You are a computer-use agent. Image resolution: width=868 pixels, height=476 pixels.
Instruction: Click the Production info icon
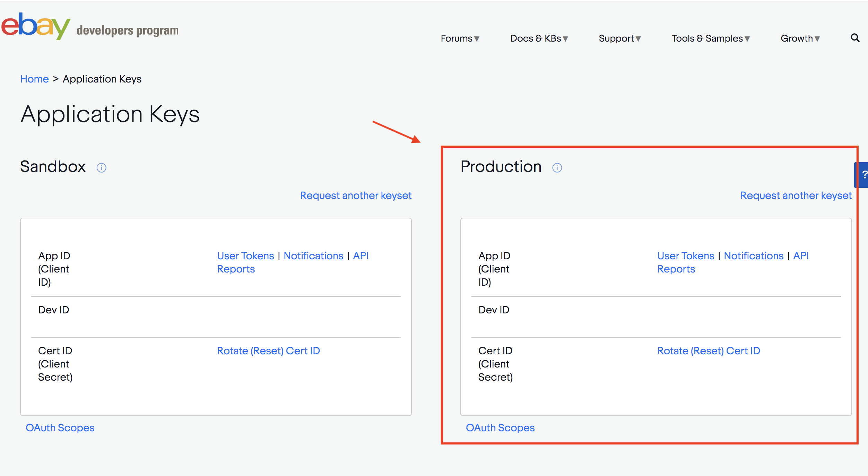click(x=557, y=168)
